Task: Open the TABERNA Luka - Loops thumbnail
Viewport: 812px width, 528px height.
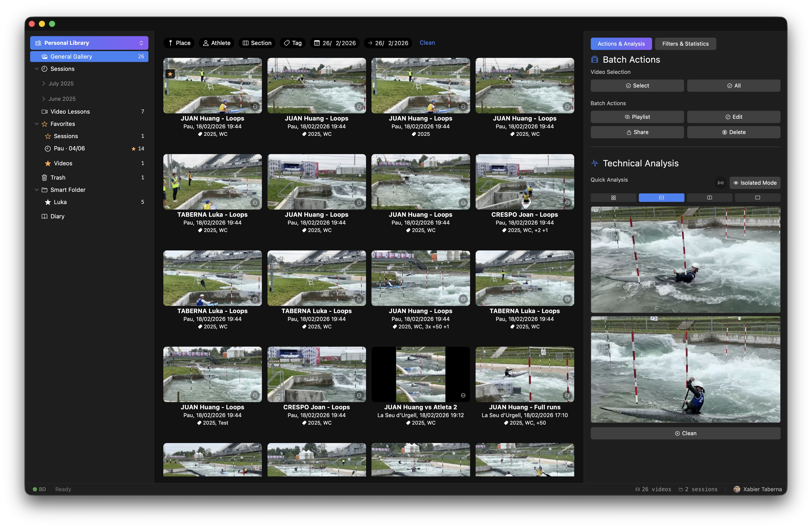Action: coord(212,181)
